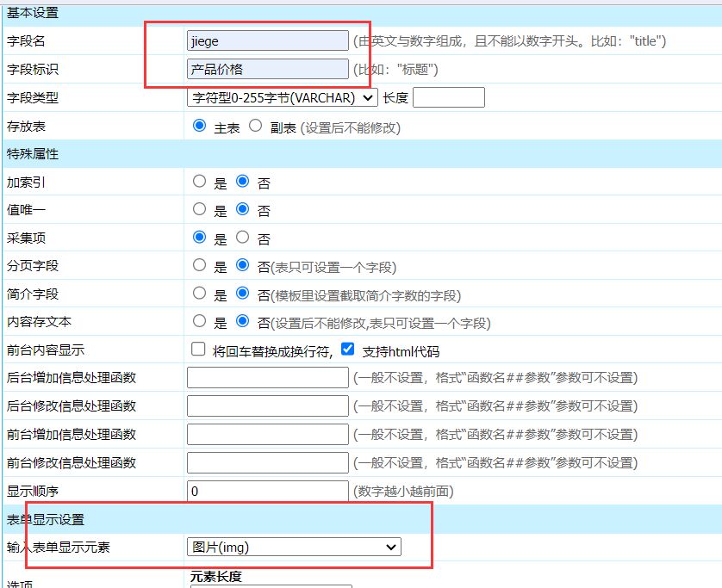Click the 前台增加信息处理函数 input field
The width and height of the screenshot is (722, 588).
[267, 434]
